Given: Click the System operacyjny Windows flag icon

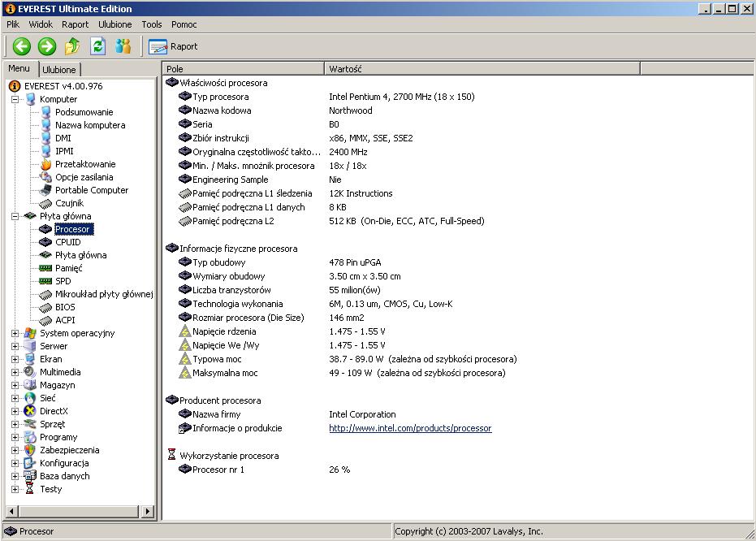Looking at the screenshot, I should tap(30, 333).
